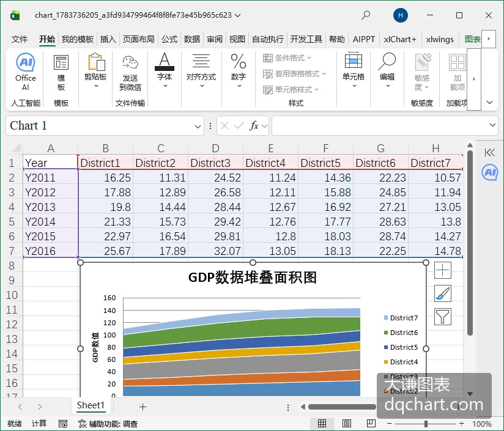Open the Office AI assistant
Image resolution: width=504 pixels, height=431 pixels.
tap(26, 72)
